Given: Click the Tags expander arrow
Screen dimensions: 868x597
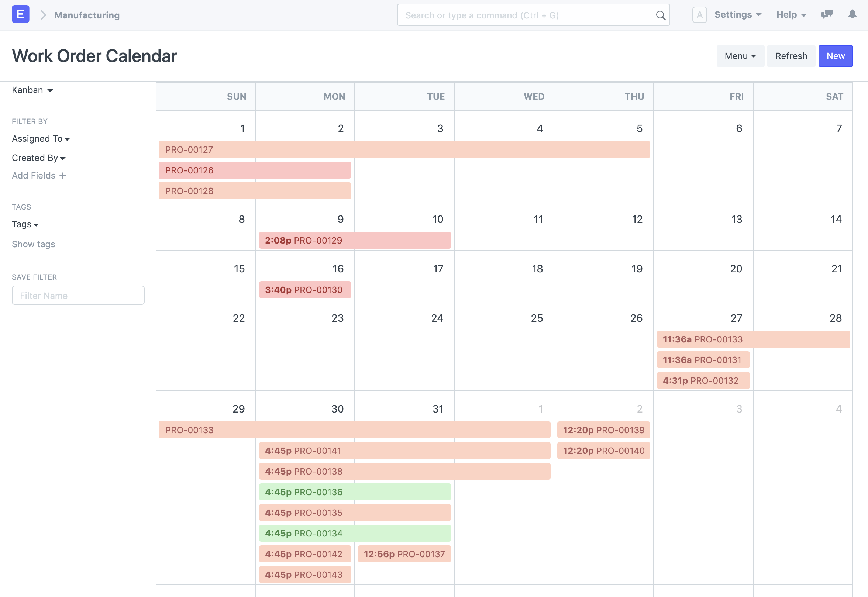Looking at the screenshot, I should click(x=36, y=224).
